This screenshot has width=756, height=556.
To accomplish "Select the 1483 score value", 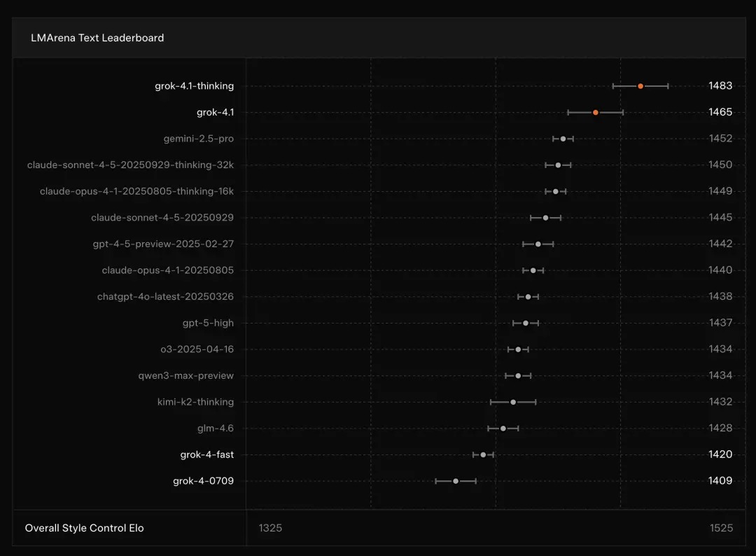I will [x=721, y=85].
